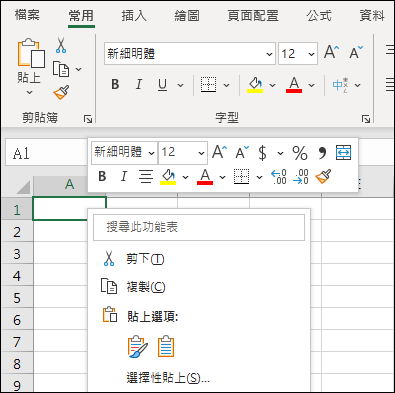Apply percent style in mini toolbar

click(x=300, y=153)
